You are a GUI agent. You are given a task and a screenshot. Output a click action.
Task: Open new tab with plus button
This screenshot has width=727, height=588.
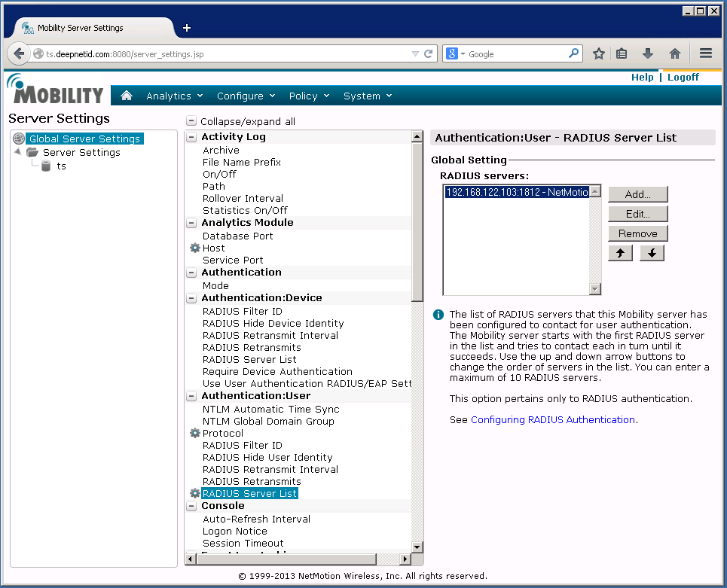(187, 28)
